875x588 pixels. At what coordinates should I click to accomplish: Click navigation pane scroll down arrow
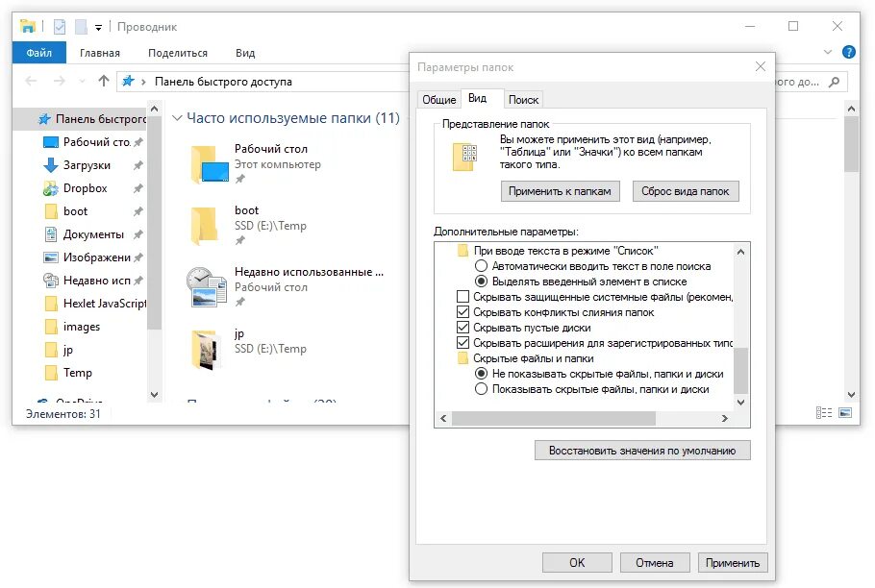(x=155, y=395)
